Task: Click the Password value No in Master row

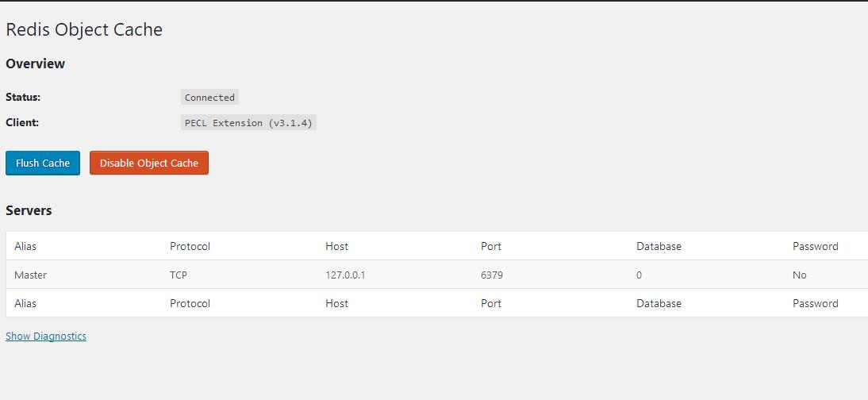Action: (x=799, y=275)
